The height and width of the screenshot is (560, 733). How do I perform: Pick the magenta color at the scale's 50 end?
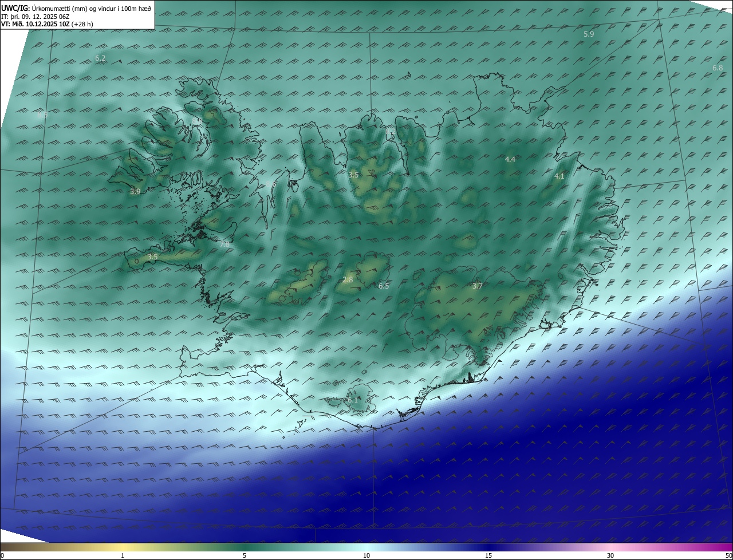[728, 547]
